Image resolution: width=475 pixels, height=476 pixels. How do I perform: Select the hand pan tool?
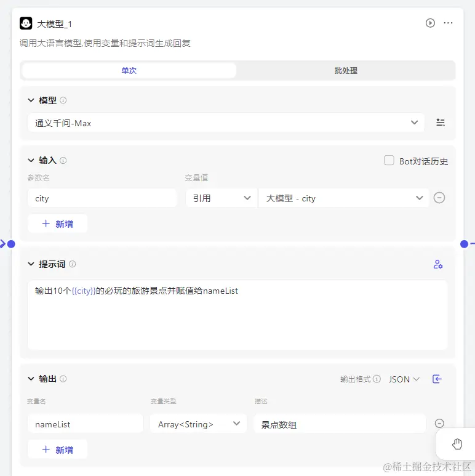(457, 444)
